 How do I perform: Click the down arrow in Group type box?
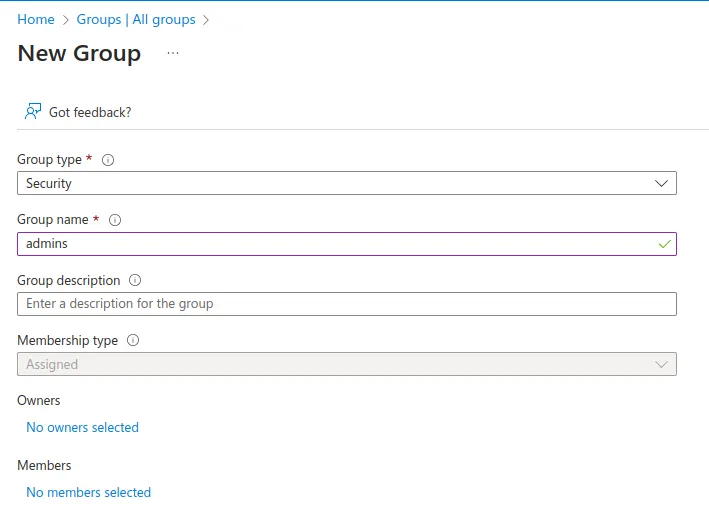click(x=661, y=184)
